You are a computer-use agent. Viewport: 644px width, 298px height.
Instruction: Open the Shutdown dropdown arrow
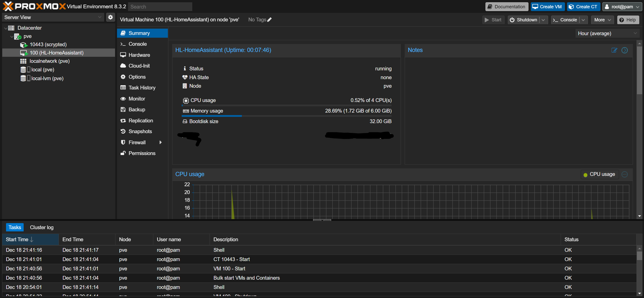click(x=543, y=20)
